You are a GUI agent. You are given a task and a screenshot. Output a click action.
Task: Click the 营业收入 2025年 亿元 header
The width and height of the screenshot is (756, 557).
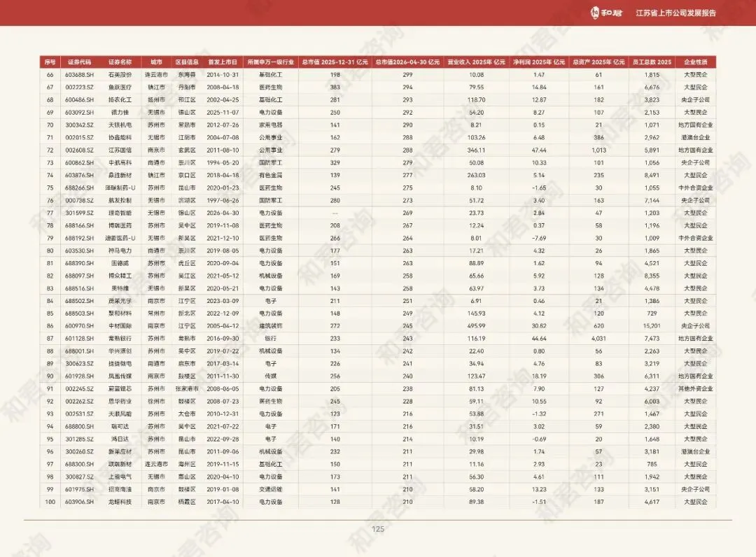pos(477,62)
